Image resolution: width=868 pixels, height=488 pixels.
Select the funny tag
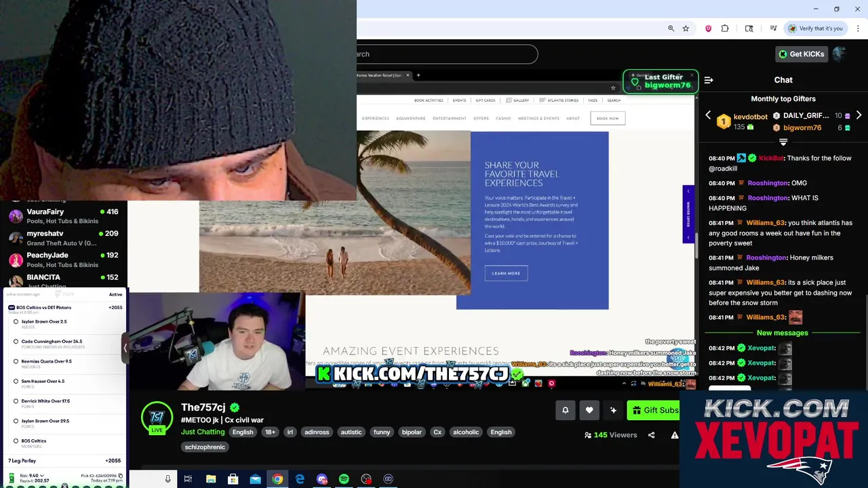pos(382,432)
